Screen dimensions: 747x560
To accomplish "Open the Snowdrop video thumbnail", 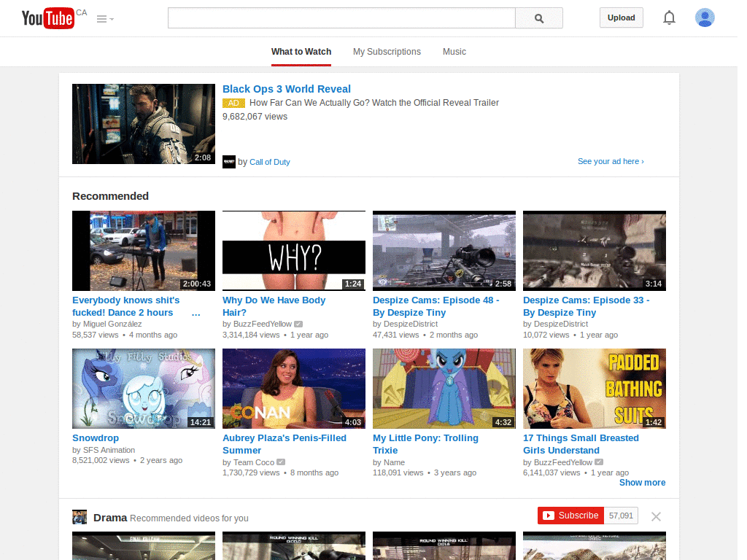I will (144, 389).
